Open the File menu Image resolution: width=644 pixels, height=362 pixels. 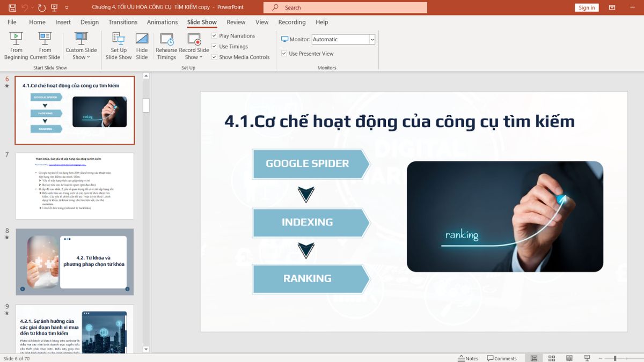(x=12, y=22)
